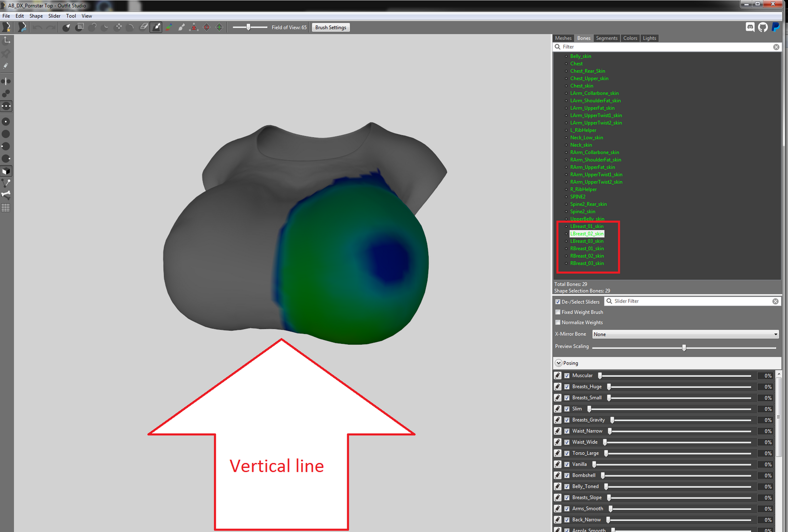788x532 pixels.
Task: Open the X-Mirror Bone dropdown
Action: (686, 334)
